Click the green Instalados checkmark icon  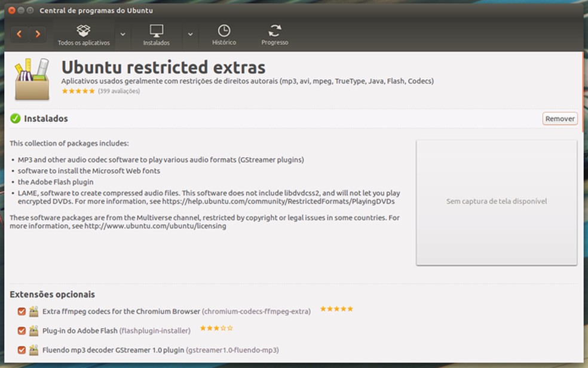click(x=16, y=118)
